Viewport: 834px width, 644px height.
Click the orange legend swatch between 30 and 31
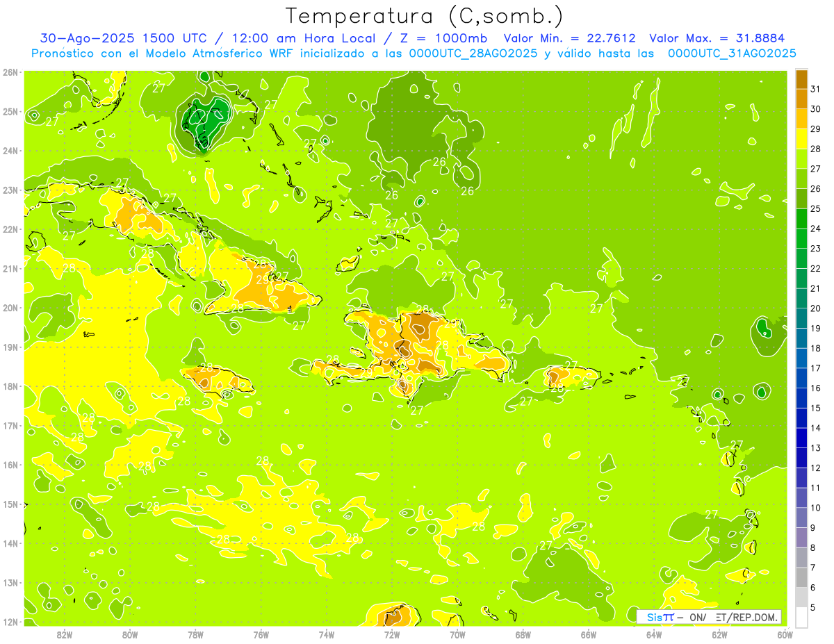click(x=802, y=99)
